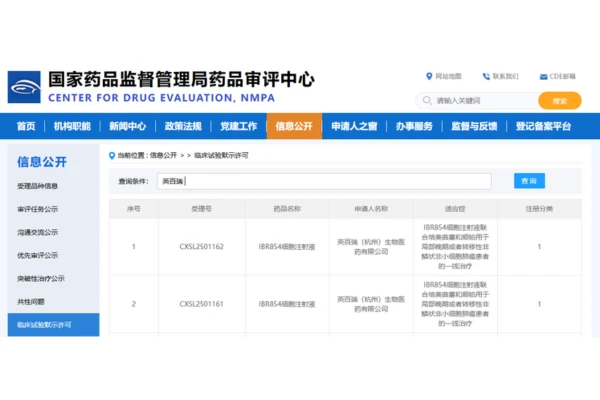Click the CDE logo emblem
The width and height of the screenshot is (600, 400).
click(x=24, y=86)
